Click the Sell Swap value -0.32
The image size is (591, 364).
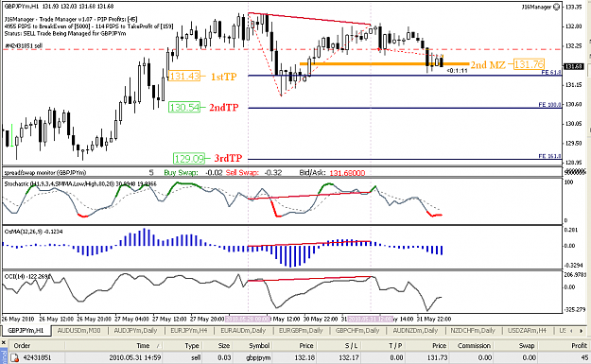273,173
